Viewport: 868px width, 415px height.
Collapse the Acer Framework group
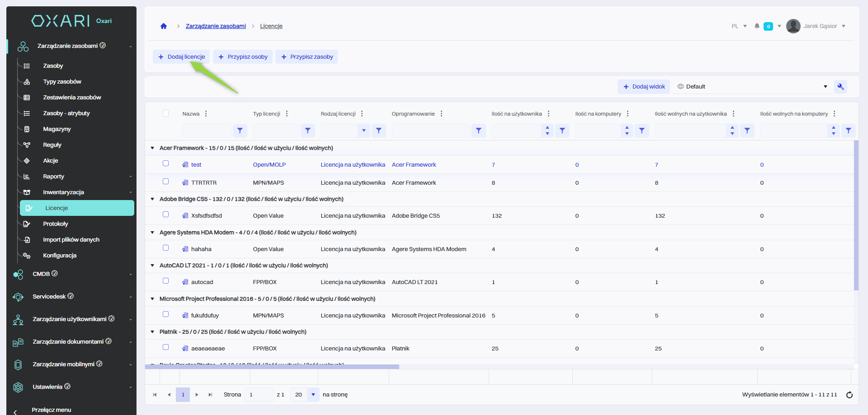click(x=152, y=148)
